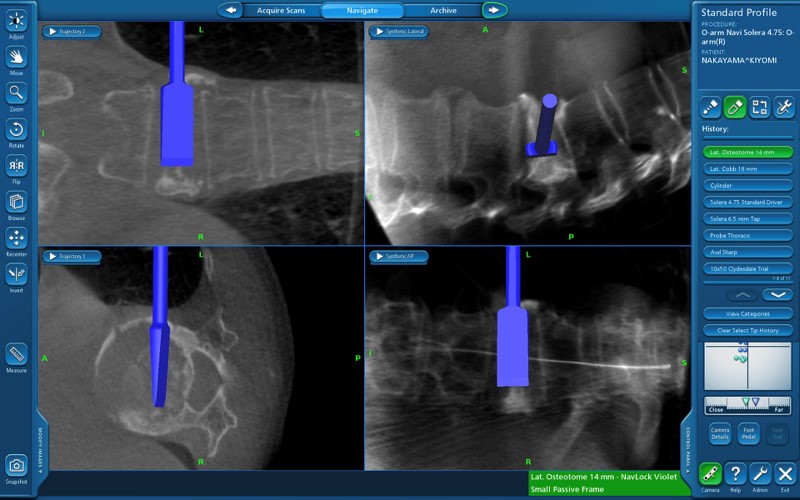Select Solera 6.5 mm Tap

747,219
